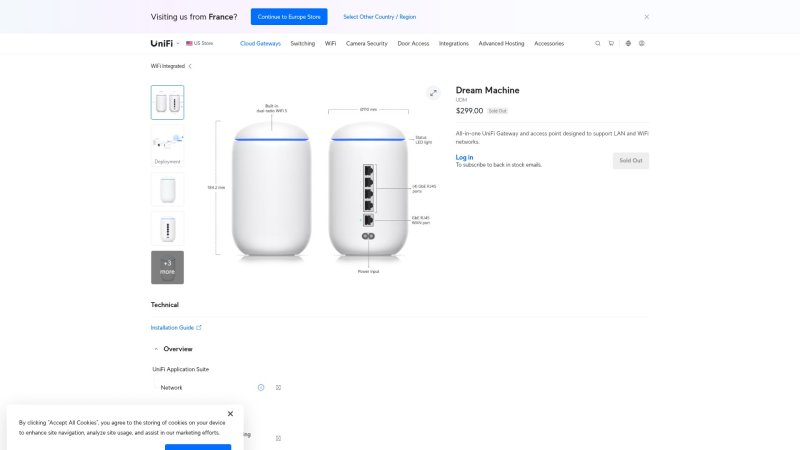The image size is (800, 450).
Task: Open WiFi menu item
Action: click(x=330, y=43)
